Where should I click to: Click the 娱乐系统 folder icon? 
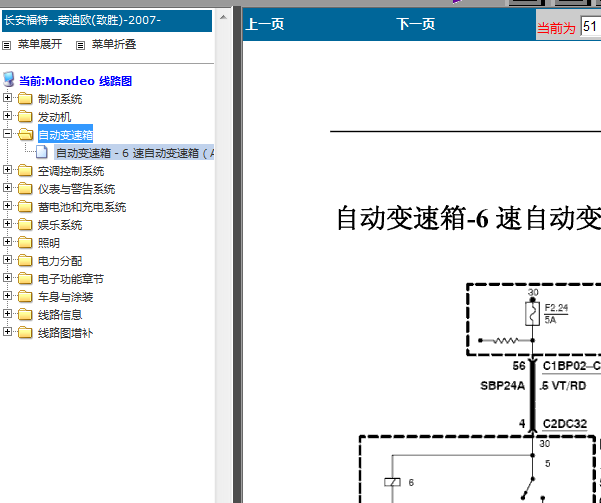(x=25, y=225)
